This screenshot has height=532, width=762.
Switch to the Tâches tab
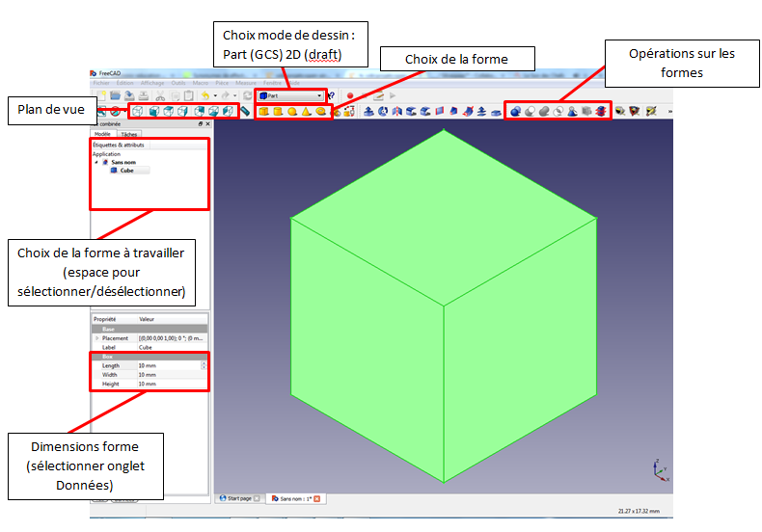[128, 134]
